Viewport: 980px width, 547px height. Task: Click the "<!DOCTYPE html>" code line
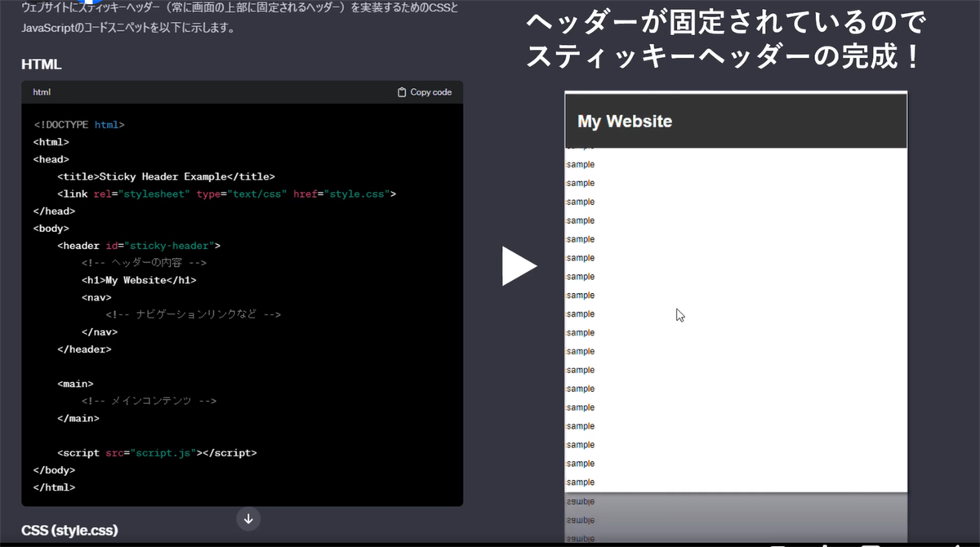[x=79, y=125]
